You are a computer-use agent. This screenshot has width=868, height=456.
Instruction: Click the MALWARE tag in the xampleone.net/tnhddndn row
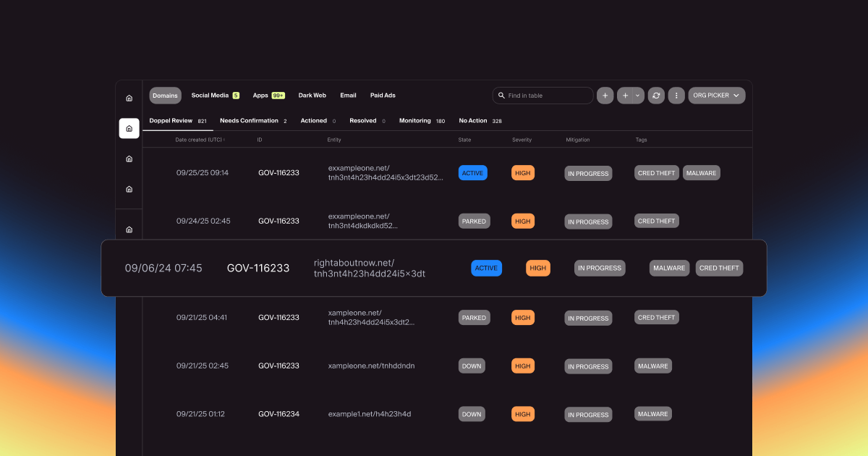point(653,366)
